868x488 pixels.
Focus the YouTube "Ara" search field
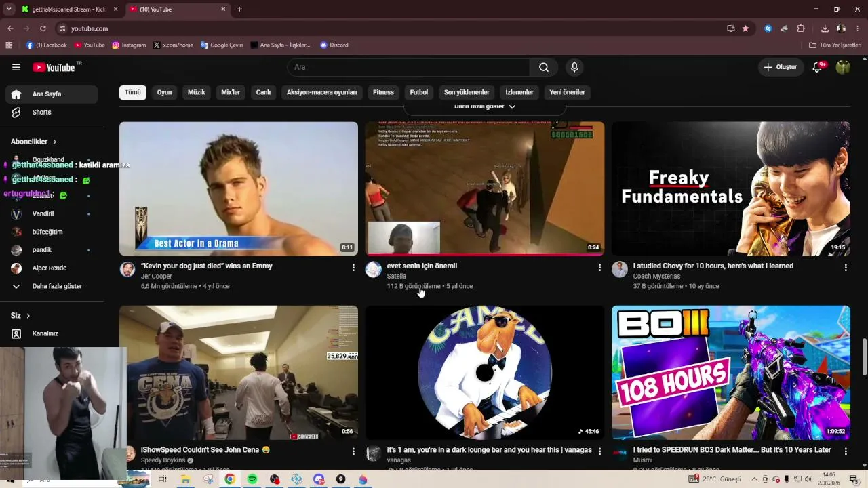409,67
